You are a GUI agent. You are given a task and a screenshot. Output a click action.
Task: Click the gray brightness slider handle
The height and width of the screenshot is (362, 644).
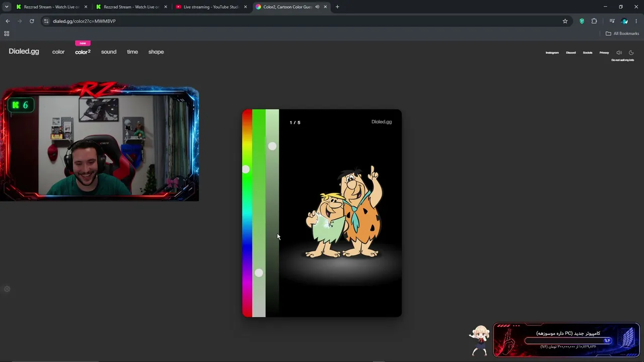coord(272,146)
